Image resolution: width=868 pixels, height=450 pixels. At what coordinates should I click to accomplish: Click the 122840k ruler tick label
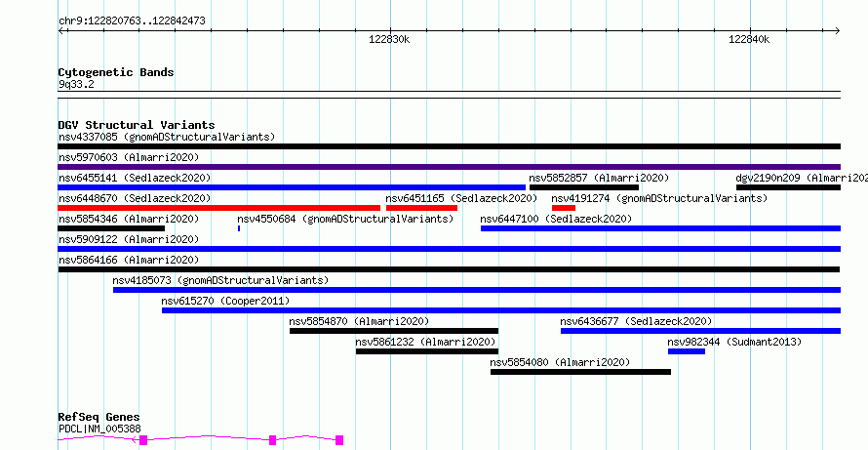click(x=750, y=40)
